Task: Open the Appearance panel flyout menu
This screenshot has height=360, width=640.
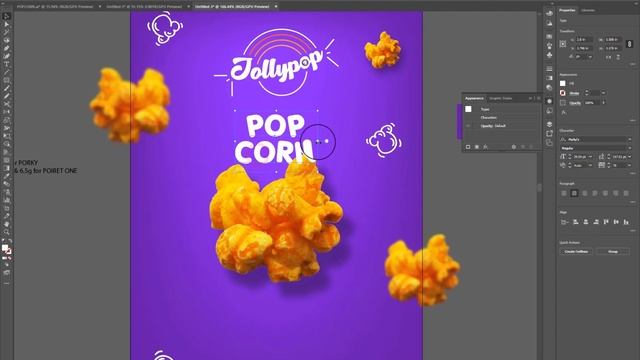Action: coord(539,98)
